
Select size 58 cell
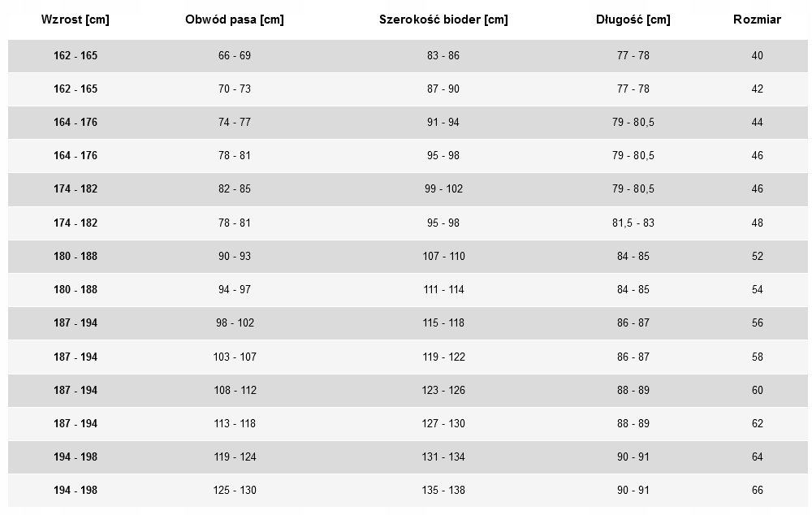(757, 357)
